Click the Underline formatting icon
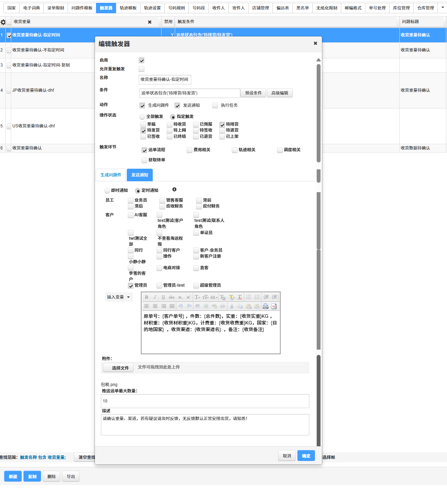 click(163, 297)
